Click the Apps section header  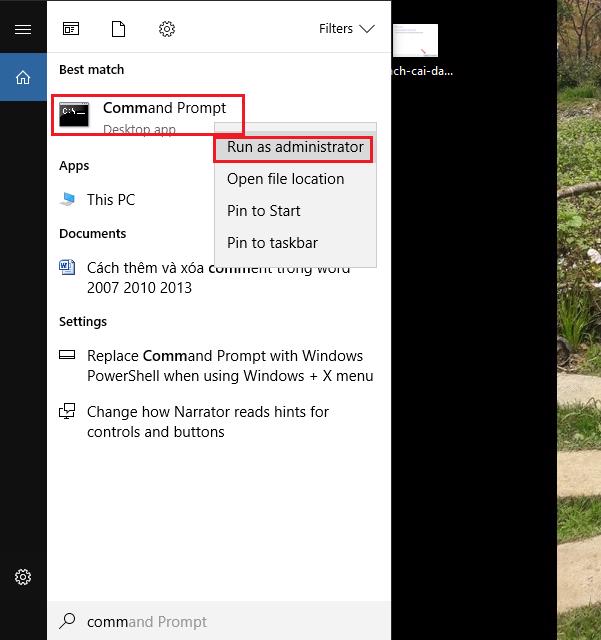point(74,166)
